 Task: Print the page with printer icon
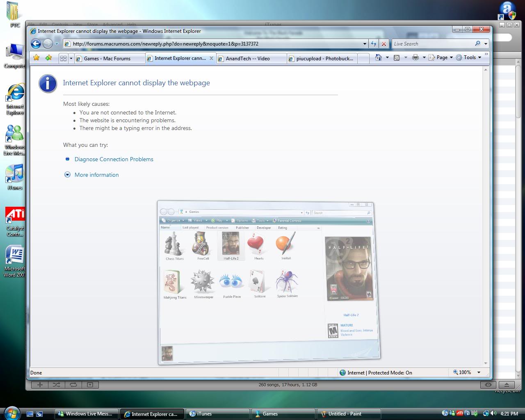[x=415, y=57]
